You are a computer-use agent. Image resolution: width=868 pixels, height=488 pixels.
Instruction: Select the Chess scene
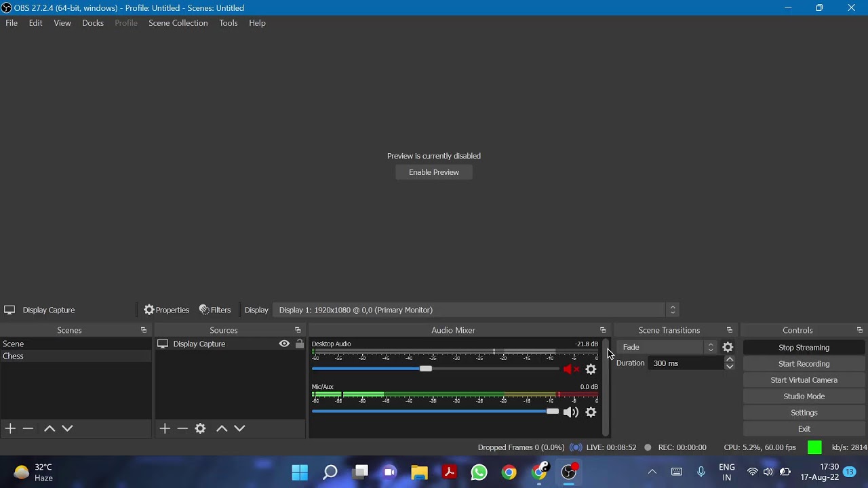[76, 357]
